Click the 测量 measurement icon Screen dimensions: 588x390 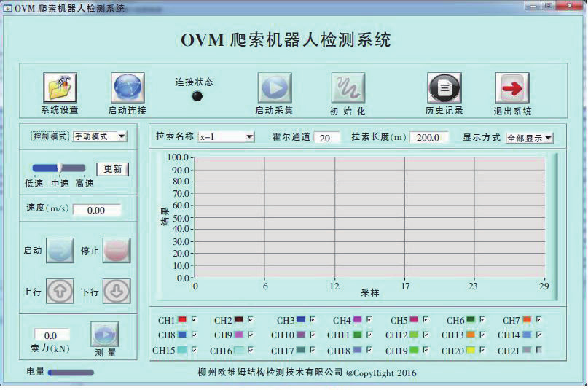coord(105,335)
